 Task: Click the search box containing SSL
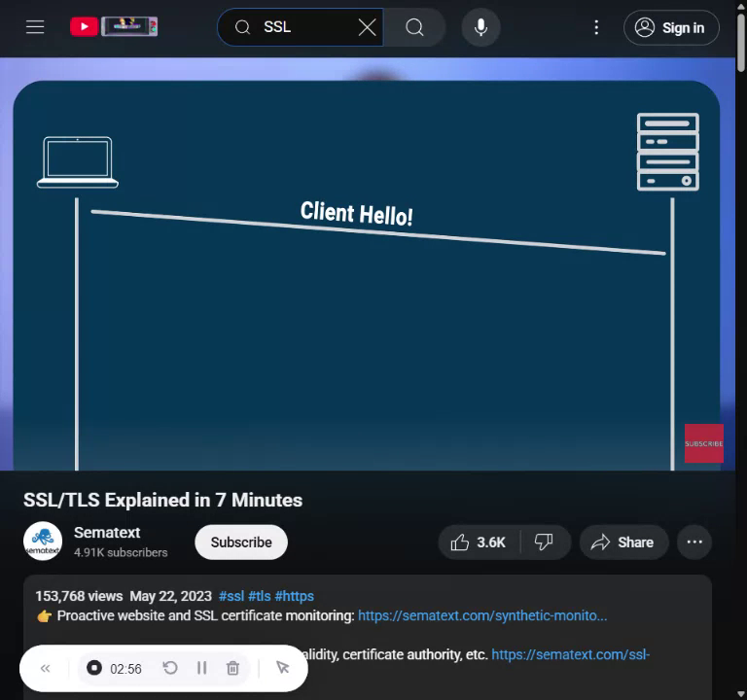pos(301,27)
